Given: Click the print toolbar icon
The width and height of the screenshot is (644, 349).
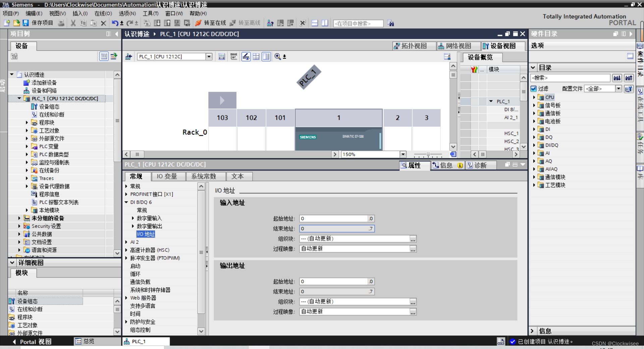Looking at the screenshot, I should coord(61,23).
